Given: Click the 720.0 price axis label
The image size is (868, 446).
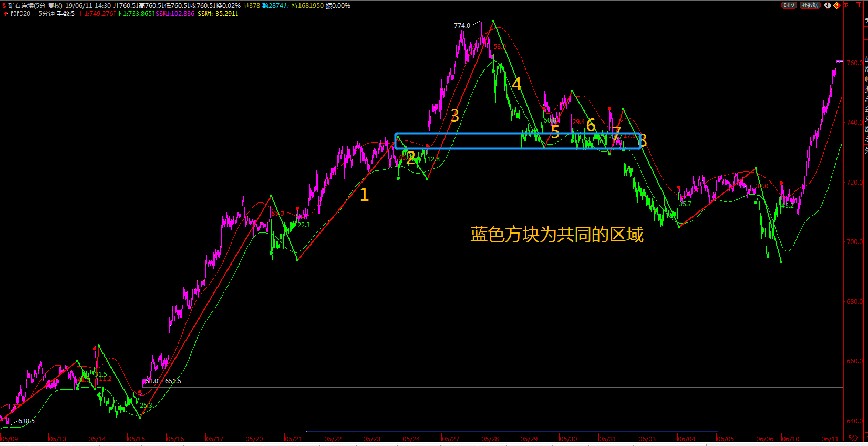Looking at the screenshot, I should point(855,182).
